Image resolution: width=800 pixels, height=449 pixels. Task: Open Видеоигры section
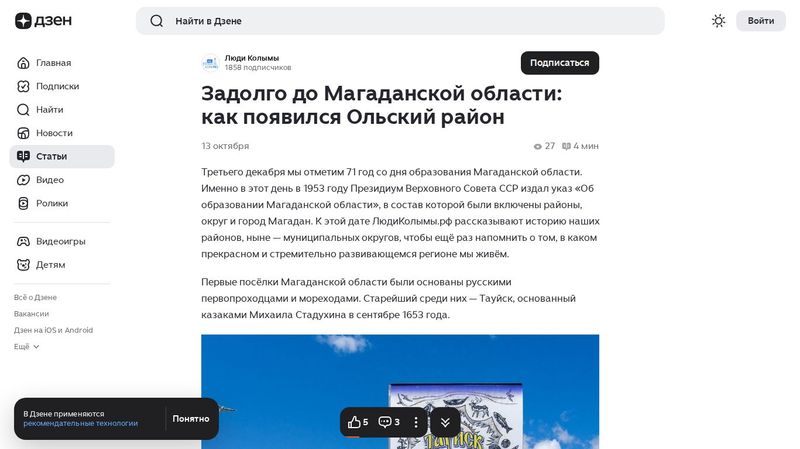60,241
